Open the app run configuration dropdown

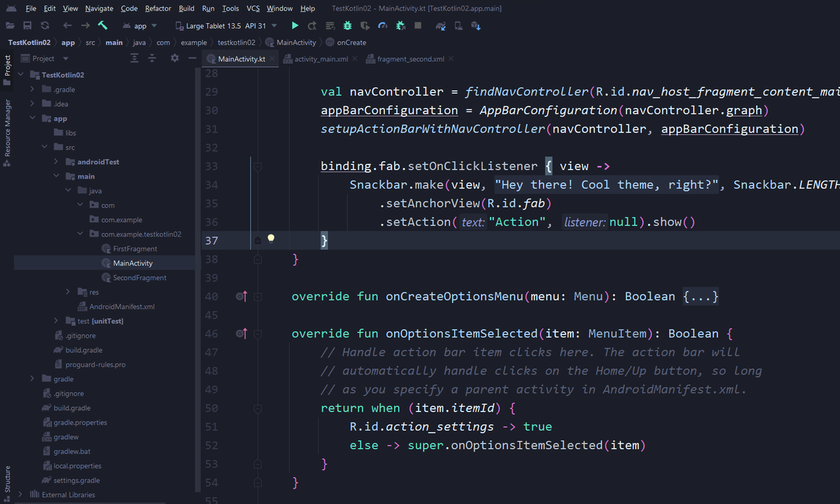click(x=140, y=26)
